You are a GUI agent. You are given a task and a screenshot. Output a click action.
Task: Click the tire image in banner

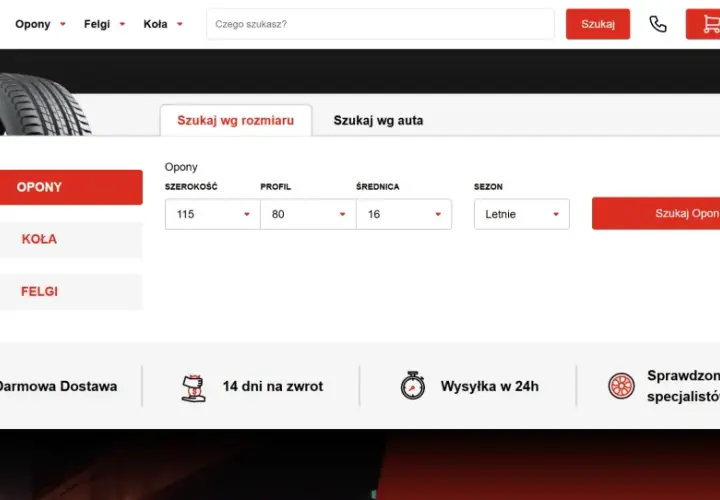pos(44,105)
